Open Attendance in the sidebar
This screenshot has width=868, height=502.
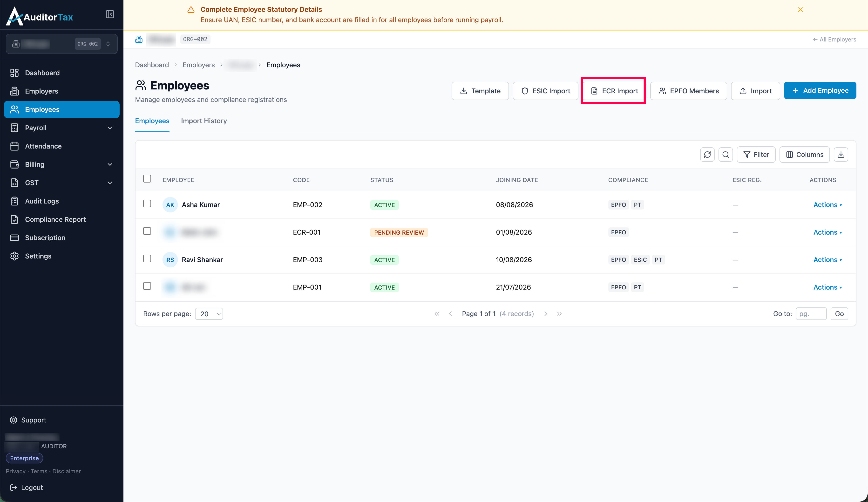tap(62, 146)
